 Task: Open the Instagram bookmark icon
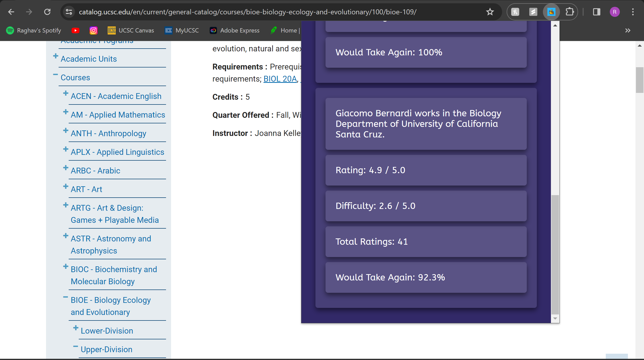point(93,30)
